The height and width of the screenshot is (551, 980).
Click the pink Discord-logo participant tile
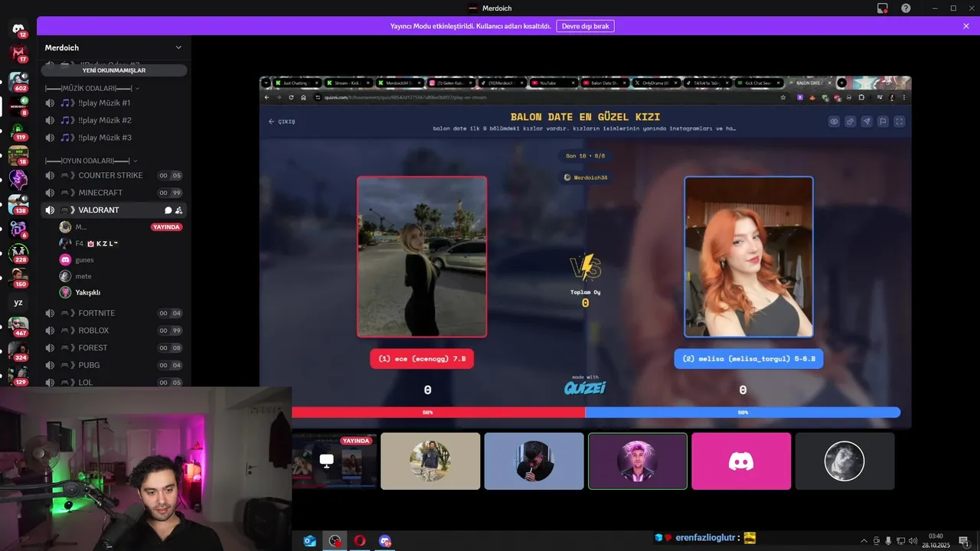(740, 461)
